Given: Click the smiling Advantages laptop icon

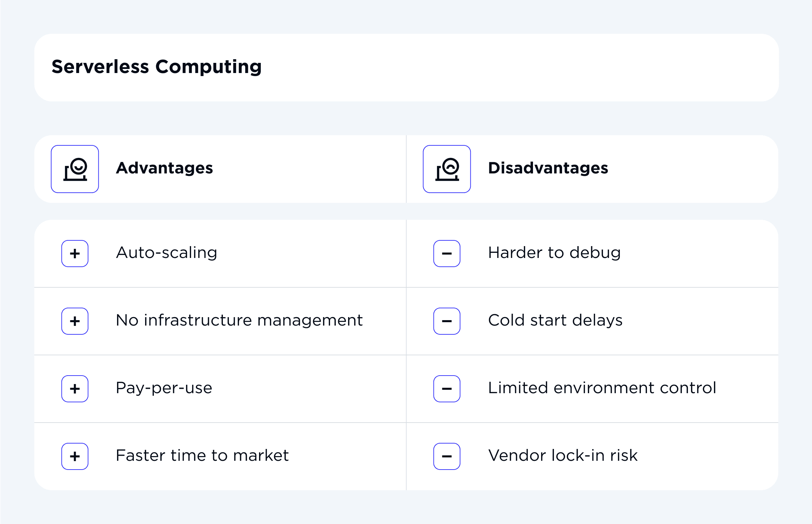Looking at the screenshot, I should [75, 169].
